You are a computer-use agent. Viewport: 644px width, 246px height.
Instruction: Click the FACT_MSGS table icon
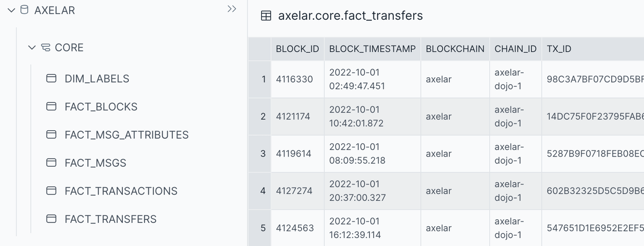[52, 163]
